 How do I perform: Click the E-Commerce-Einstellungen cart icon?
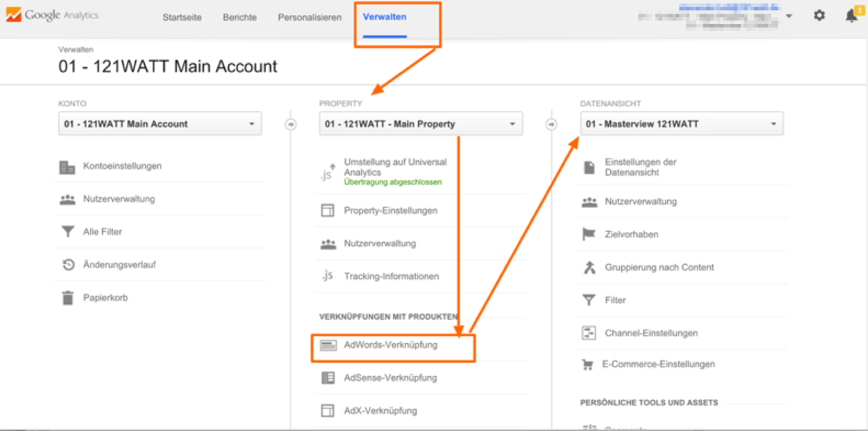click(588, 365)
